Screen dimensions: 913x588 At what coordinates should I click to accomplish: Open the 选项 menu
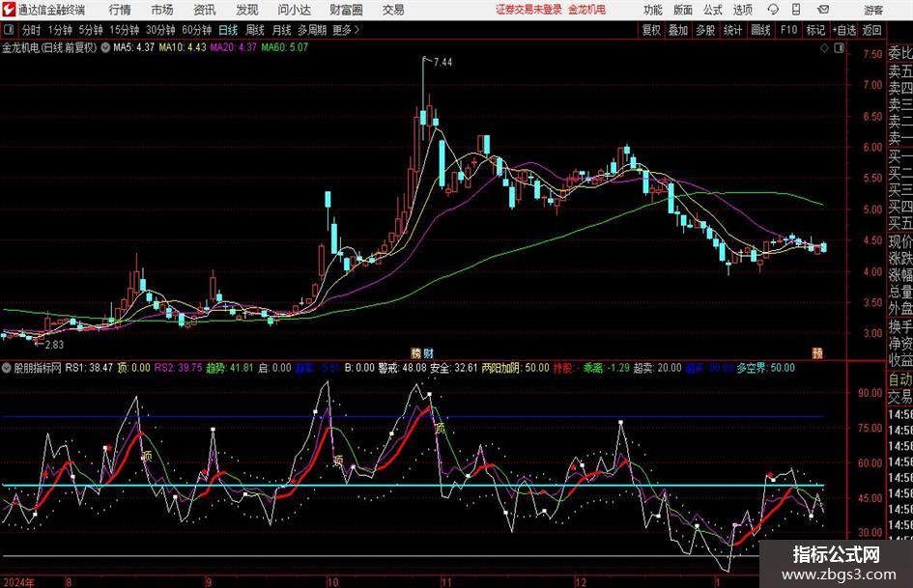point(742,10)
